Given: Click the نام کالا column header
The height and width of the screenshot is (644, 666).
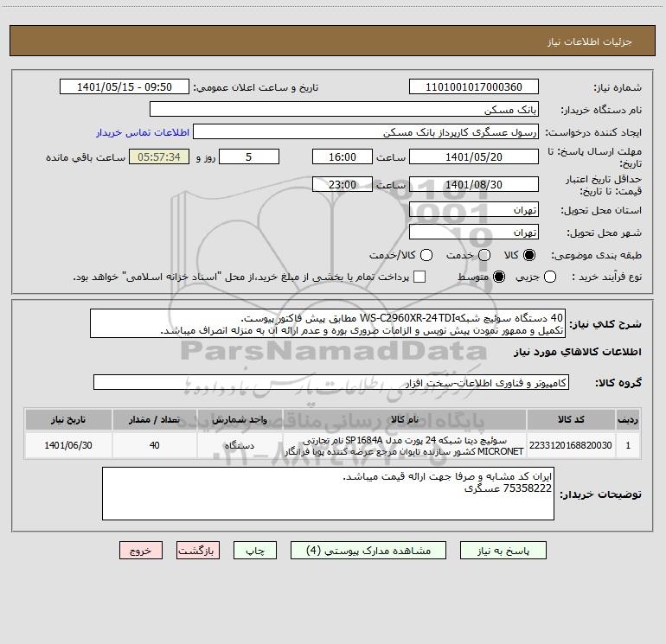Looking at the screenshot, I should tap(405, 419).
